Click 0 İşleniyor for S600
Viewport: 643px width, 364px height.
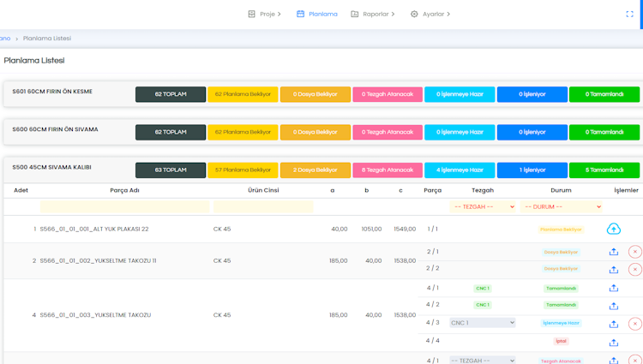coord(532,132)
